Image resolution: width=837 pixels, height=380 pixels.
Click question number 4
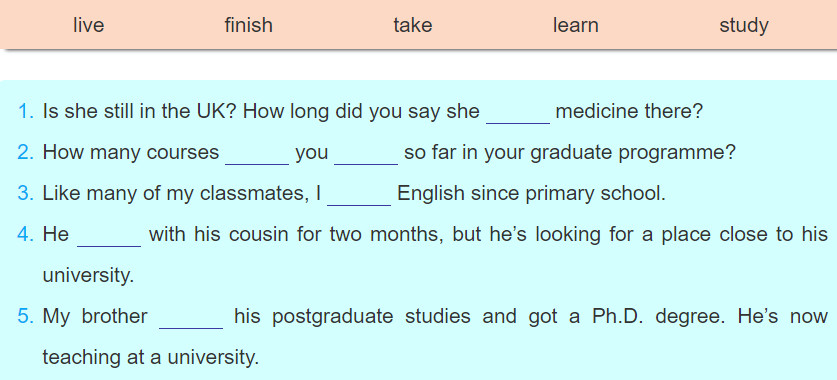coord(26,234)
